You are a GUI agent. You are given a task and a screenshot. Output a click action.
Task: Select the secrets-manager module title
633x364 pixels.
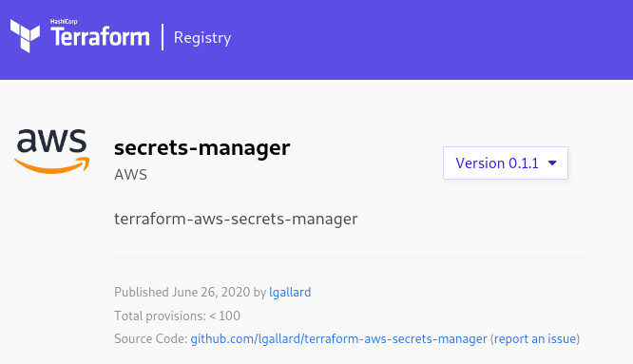(x=201, y=147)
